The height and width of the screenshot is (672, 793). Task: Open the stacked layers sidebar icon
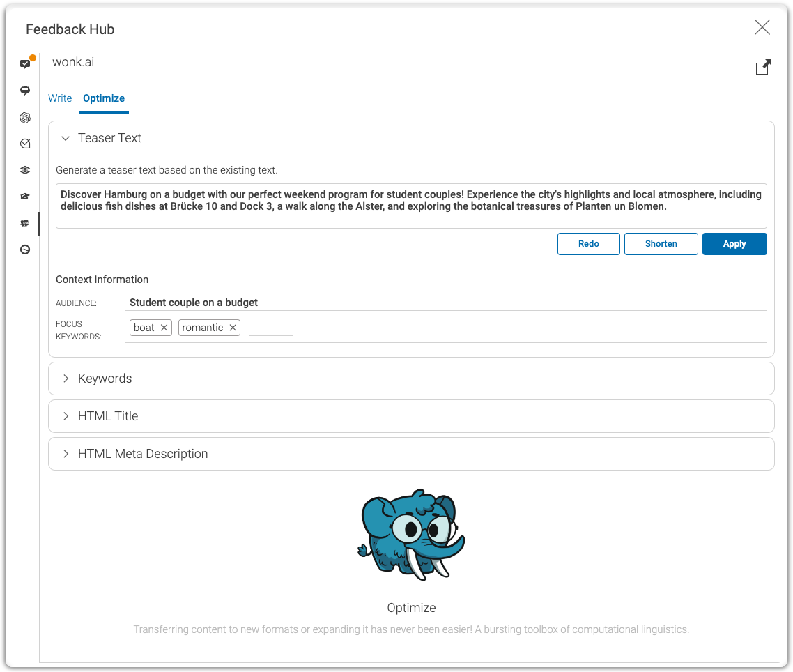(25, 170)
